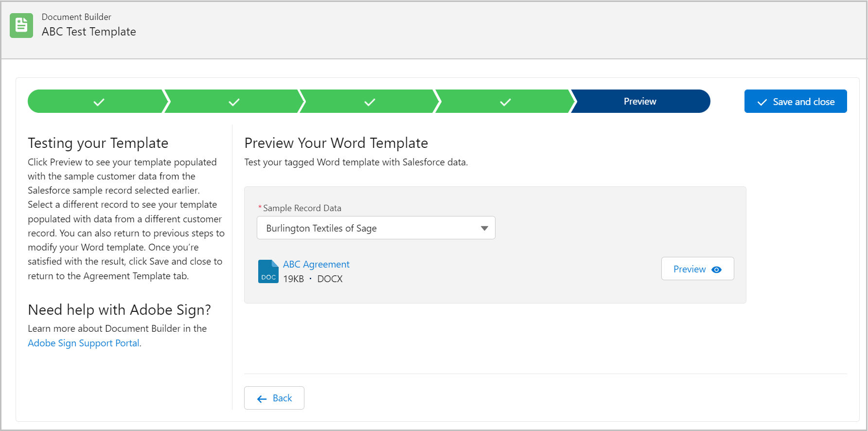Click the Sample Record Data label
This screenshot has width=868, height=431.
pos(302,208)
